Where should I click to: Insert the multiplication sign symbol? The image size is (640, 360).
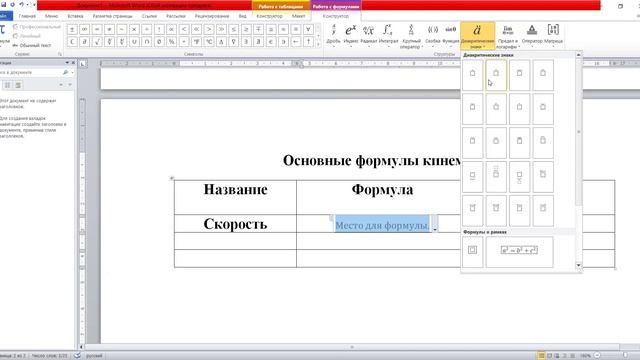tap(134, 29)
